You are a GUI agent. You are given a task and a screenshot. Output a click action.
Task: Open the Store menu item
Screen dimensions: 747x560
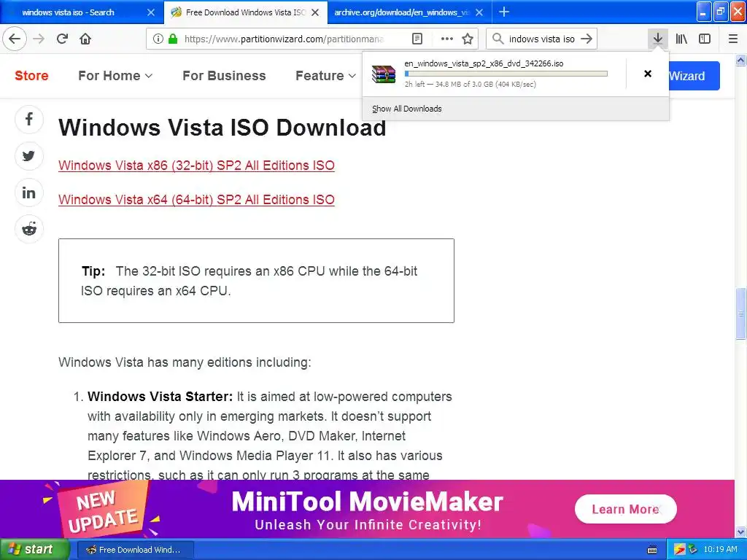click(31, 76)
